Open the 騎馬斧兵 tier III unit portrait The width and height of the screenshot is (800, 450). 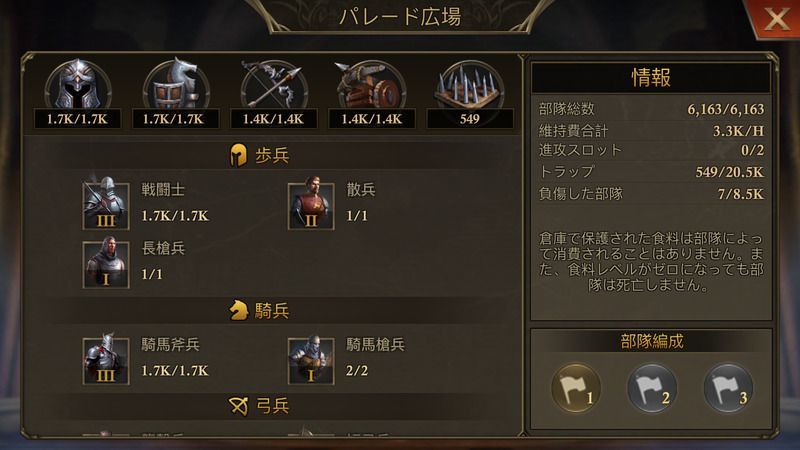(106, 360)
